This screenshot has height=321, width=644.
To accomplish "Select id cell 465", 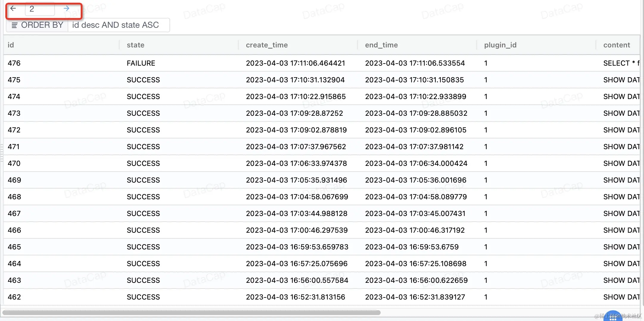I will point(14,247).
